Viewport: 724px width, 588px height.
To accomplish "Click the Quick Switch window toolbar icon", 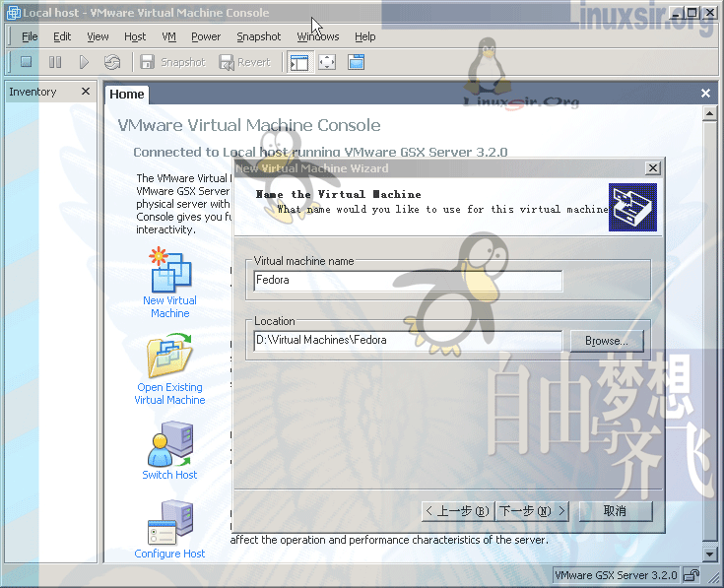I will pos(356,62).
